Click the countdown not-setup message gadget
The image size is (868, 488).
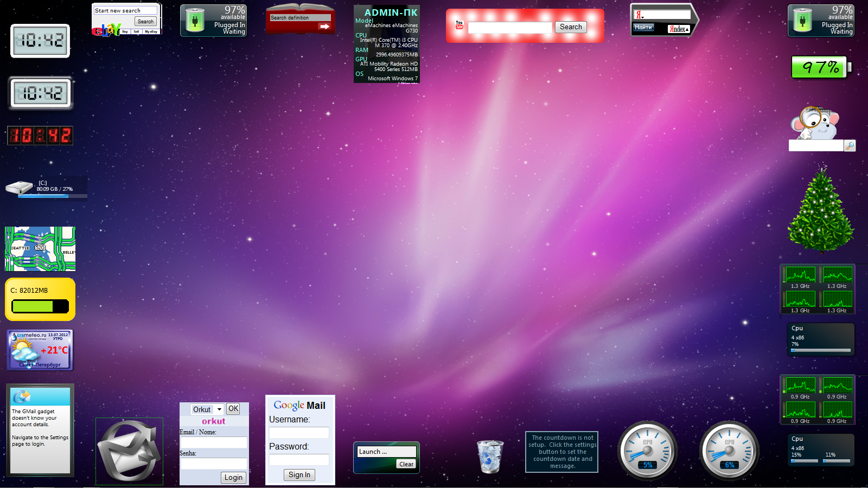click(x=562, y=452)
